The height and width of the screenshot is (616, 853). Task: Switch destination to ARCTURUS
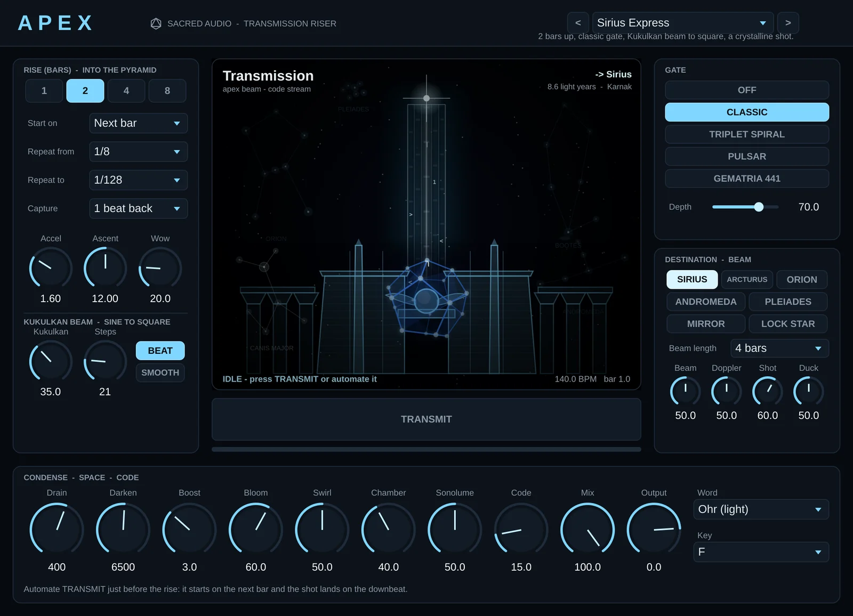[x=747, y=279]
